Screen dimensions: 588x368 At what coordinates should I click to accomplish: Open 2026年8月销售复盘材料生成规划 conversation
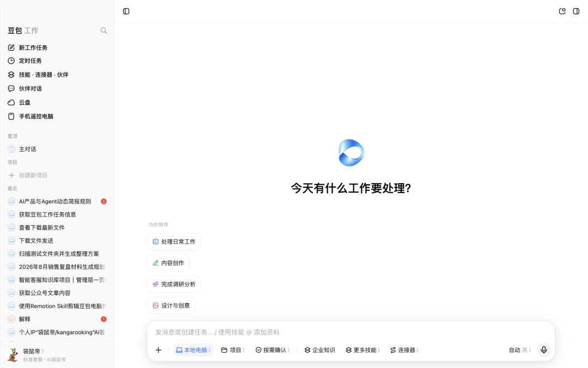(57, 267)
